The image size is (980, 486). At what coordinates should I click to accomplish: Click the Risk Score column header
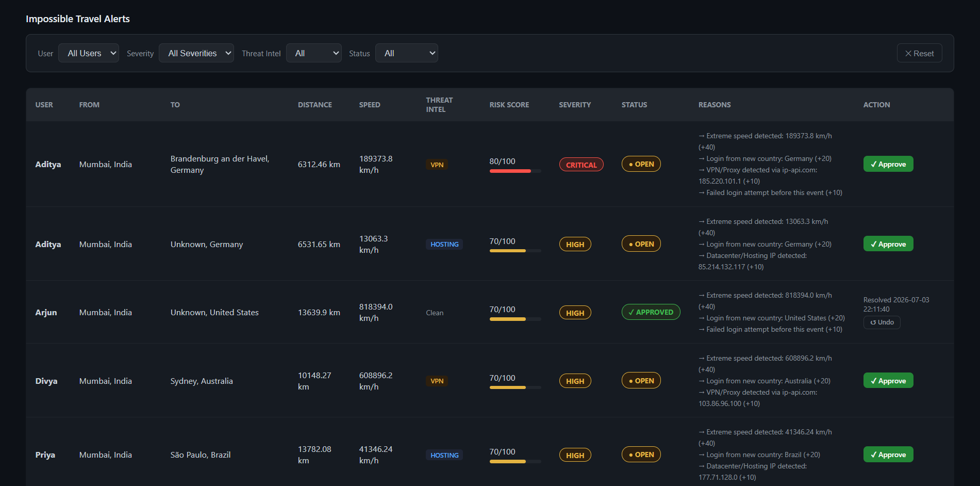[x=509, y=105]
